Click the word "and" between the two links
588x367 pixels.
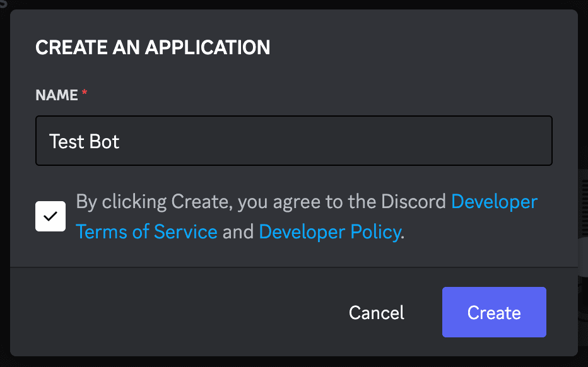coord(238,232)
